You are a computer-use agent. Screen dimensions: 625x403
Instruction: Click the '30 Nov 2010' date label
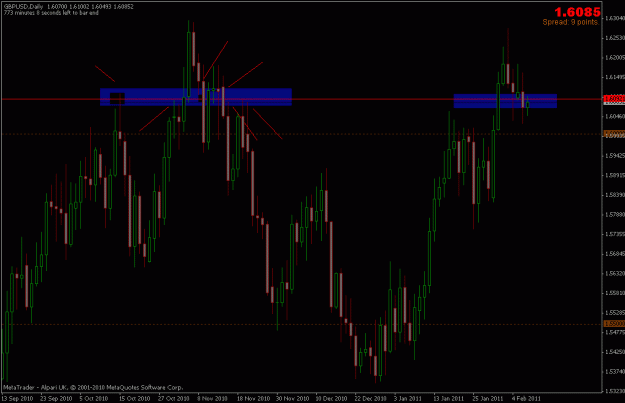click(x=293, y=399)
